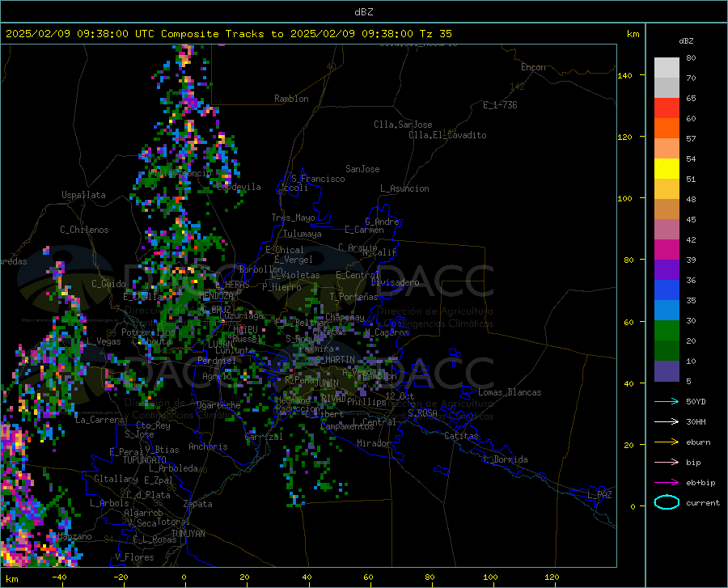Screen dimensions: 728x588
Task: Click the 'SanJose' label east of S_Francisco
Action: pos(362,169)
